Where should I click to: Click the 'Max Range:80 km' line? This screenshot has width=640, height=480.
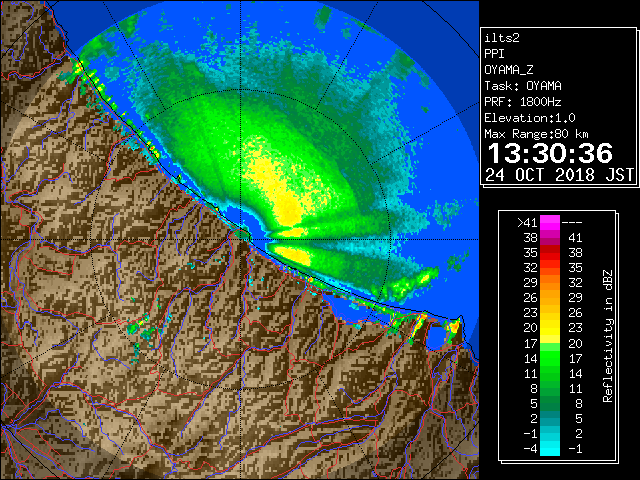536,134
